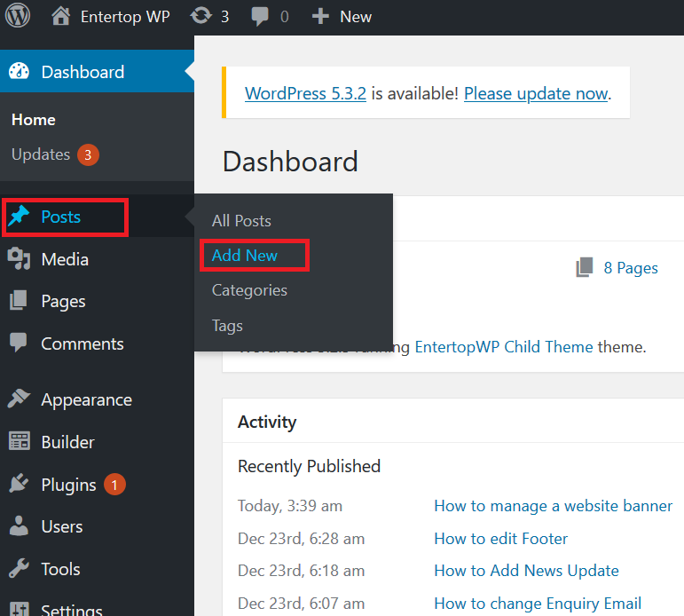Click the plus icon next to New
This screenshot has height=616, width=684.
click(320, 17)
